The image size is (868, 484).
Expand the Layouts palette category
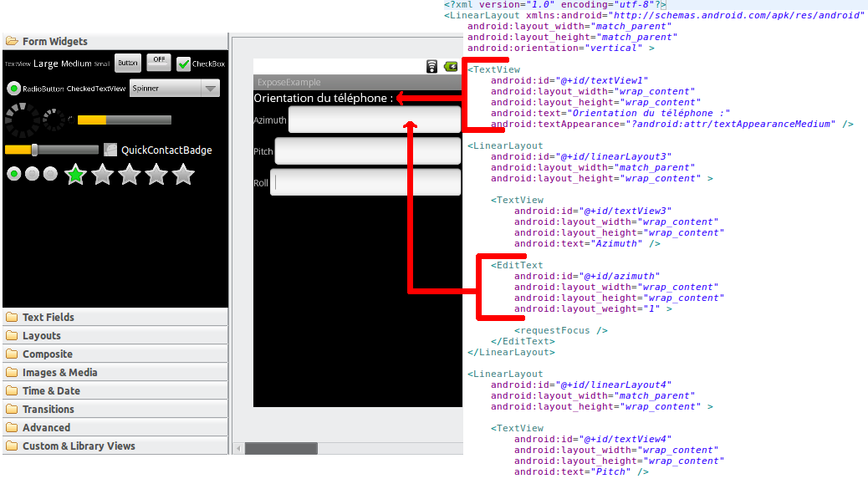click(41, 336)
